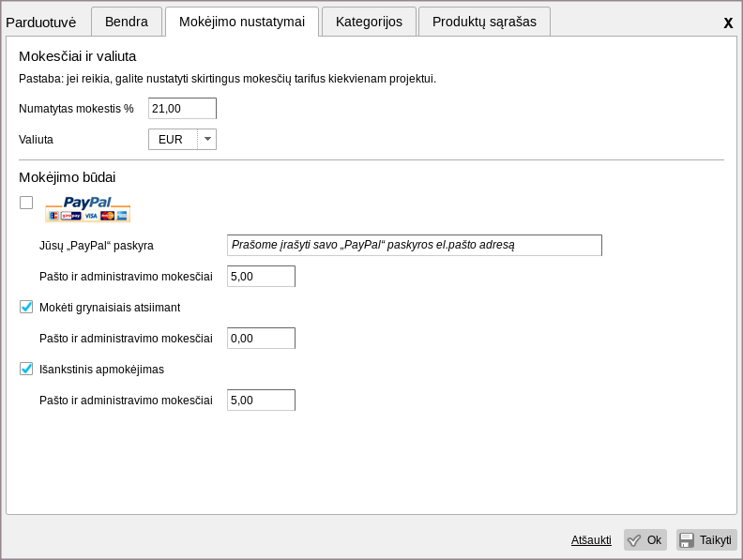Screen dimensions: 743x560
Task: Close the dialog with the X button
Action: tap(727, 23)
